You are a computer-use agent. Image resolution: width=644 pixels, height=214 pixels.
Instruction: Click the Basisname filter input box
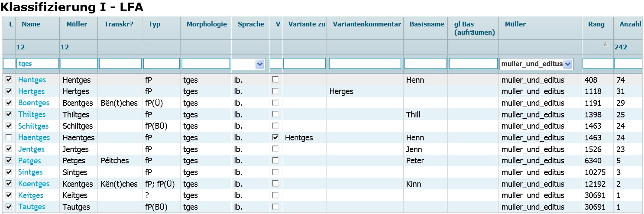425,64
